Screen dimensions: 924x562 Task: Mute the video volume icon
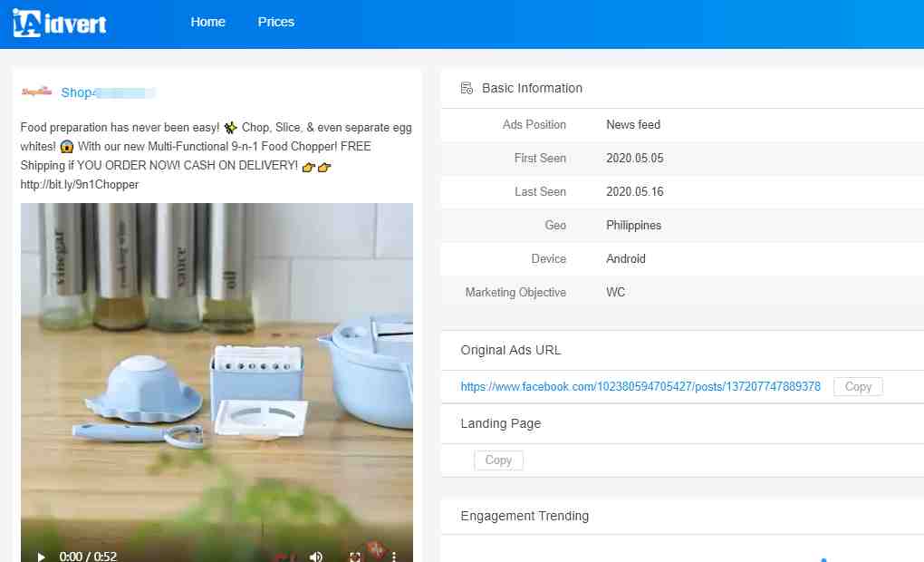316,556
